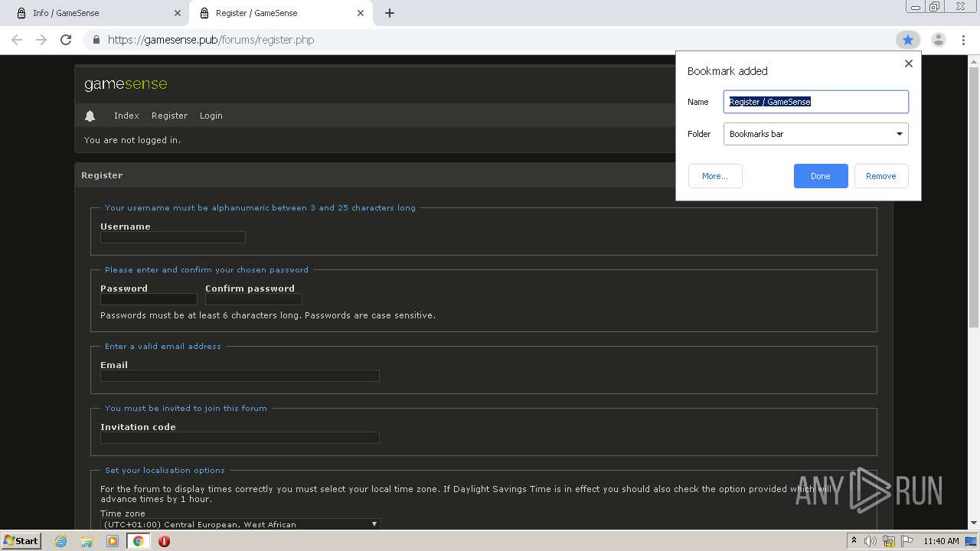
Task: Click the page vertical scrollbar thumb
Action: (974, 196)
